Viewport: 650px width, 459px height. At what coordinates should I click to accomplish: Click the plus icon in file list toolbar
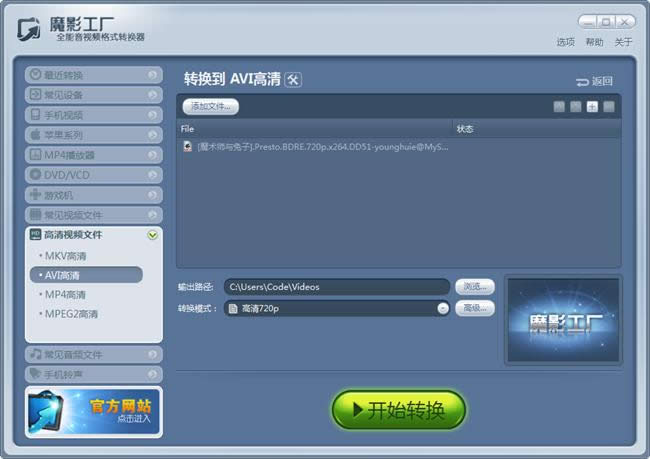coord(592,107)
